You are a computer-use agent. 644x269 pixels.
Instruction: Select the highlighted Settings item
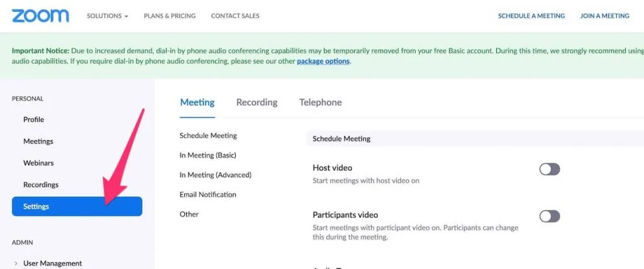77,206
